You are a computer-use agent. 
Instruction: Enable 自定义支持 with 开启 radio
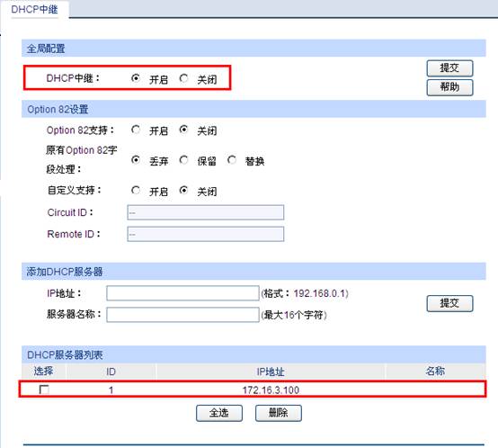pos(136,191)
